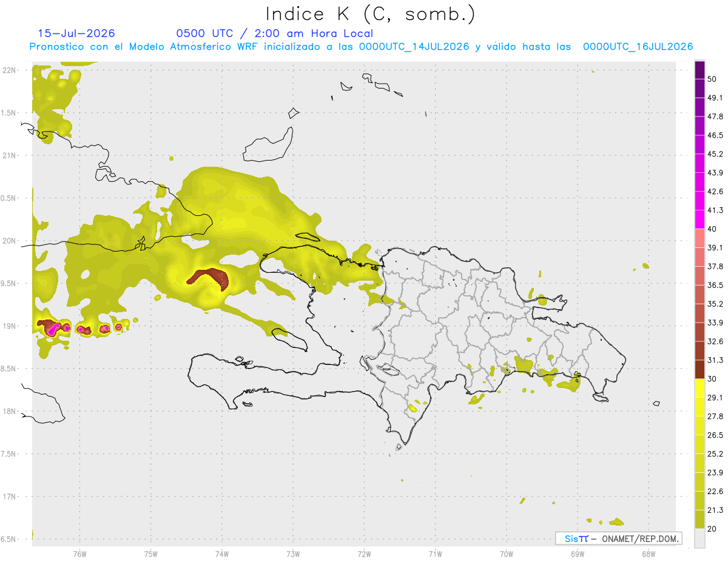Screen dimensions: 728x562
Task: Click the WRF model forecast description line
Action: 362,47
